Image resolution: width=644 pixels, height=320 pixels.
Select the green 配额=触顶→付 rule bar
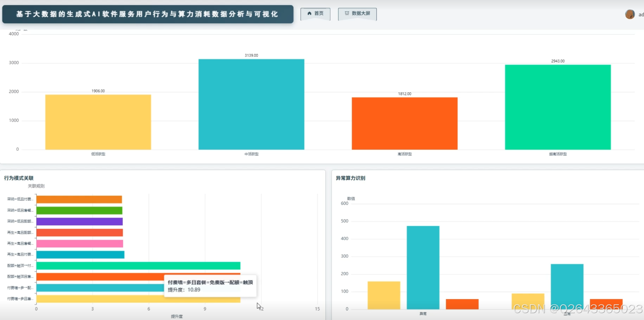tap(138, 266)
